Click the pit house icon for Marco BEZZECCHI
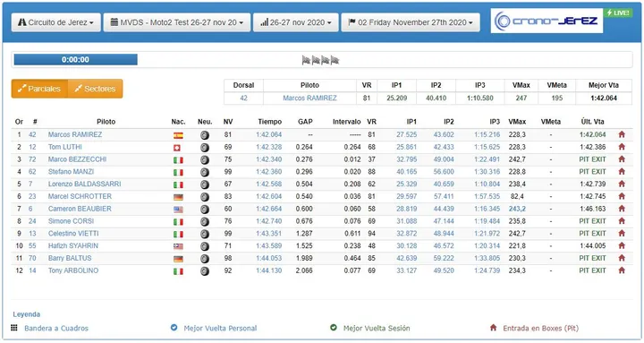The height and width of the screenshot is (343, 644). click(622, 159)
